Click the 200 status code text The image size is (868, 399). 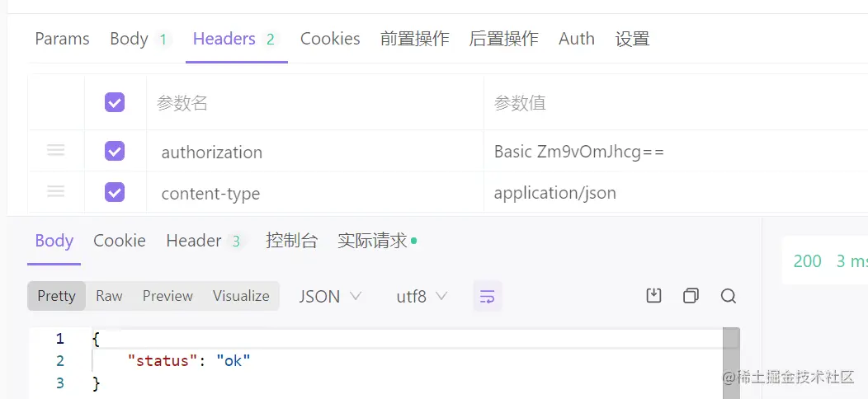[807, 261]
